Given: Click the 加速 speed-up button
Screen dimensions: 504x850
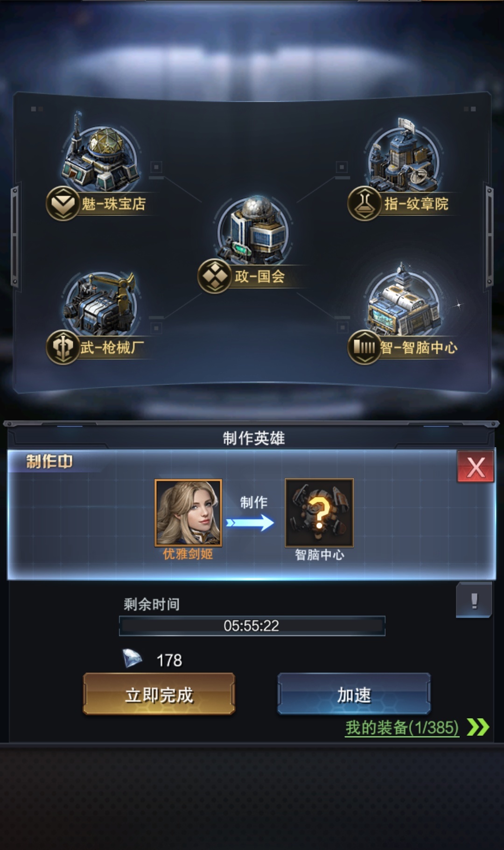Looking at the screenshot, I should (354, 694).
